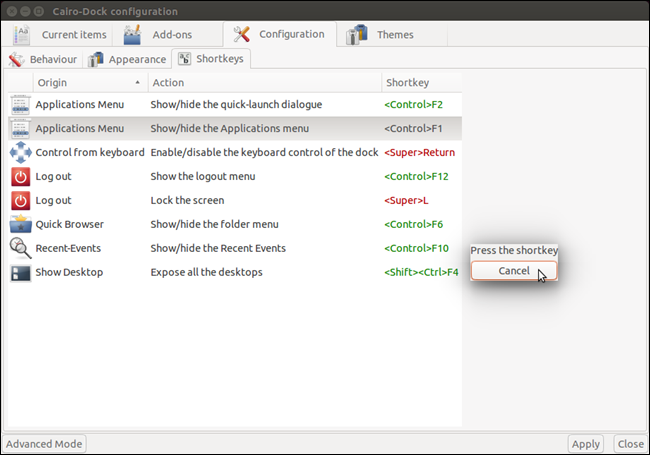Click 'Lock the screen' action text
650x455 pixels.
(187, 201)
